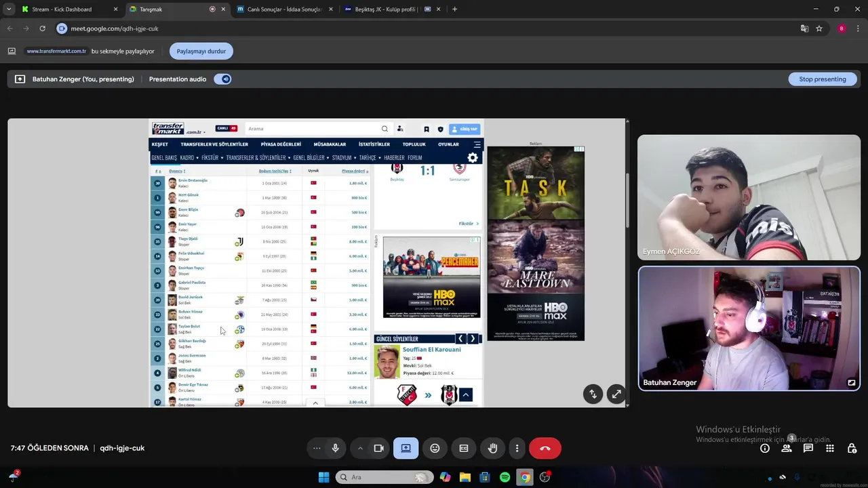Show next rumor in Güncel Söylentiler
Image resolution: width=868 pixels, height=488 pixels.
(473, 339)
